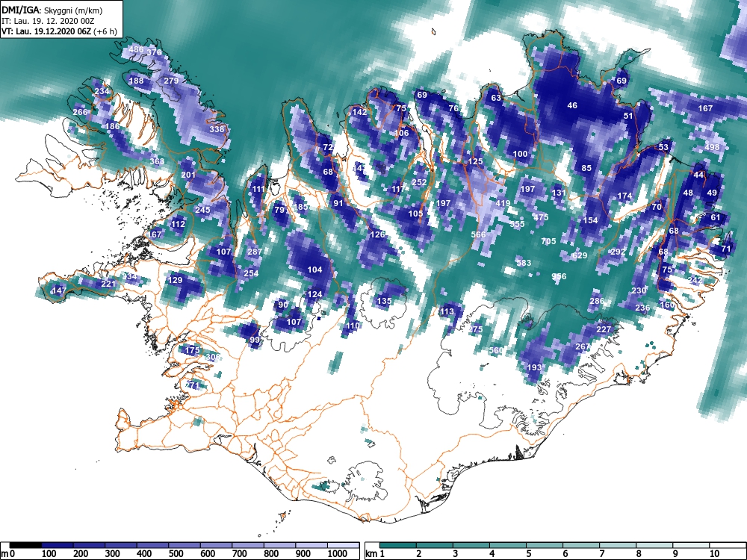Click the visibility value 376
The height and width of the screenshot is (560, 747).
pyautogui.click(x=155, y=52)
